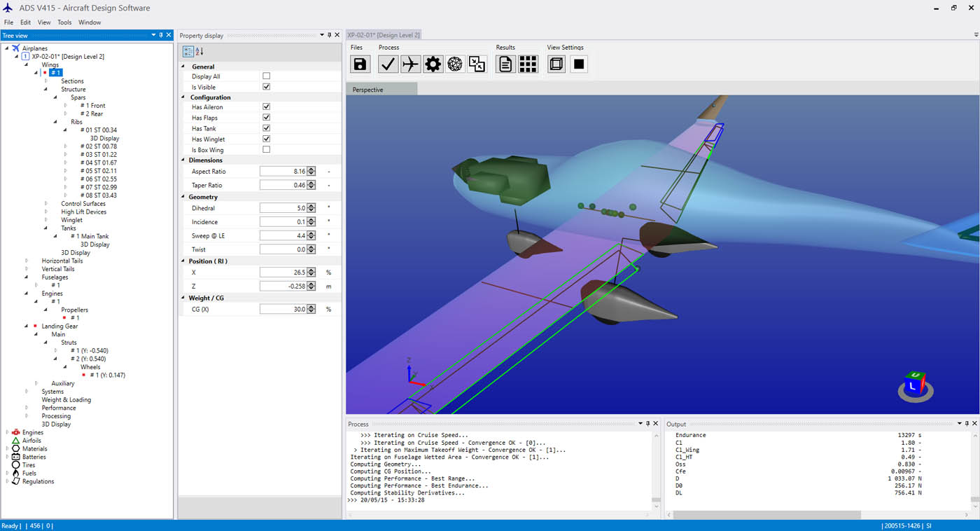This screenshot has width=980, height=531.
Task: Open the results grid table icon
Action: pyautogui.click(x=528, y=64)
